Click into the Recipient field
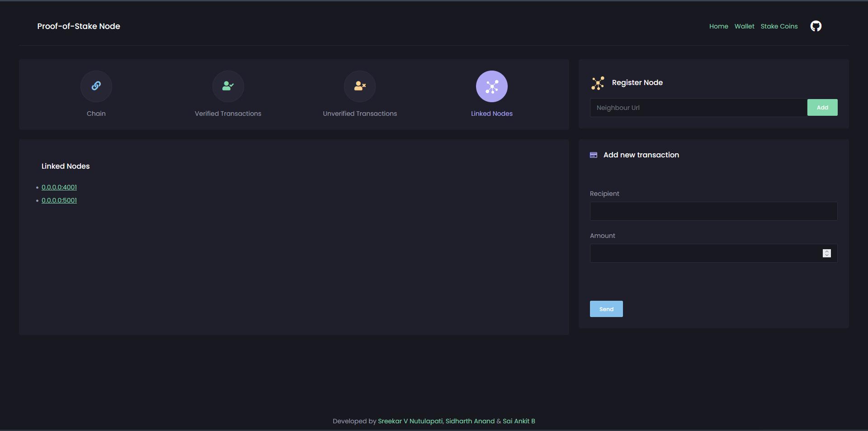This screenshot has height=431, width=868. point(713,211)
